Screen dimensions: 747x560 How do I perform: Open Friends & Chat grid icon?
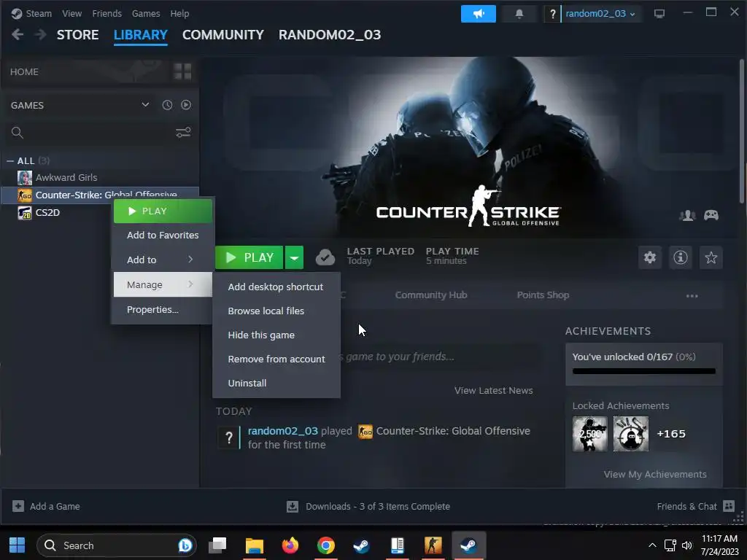click(x=729, y=506)
